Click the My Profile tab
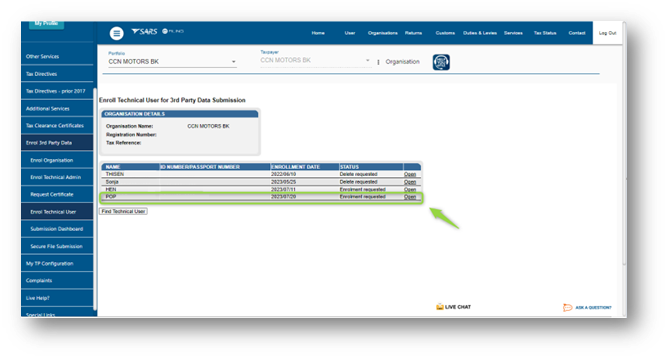 click(47, 24)
